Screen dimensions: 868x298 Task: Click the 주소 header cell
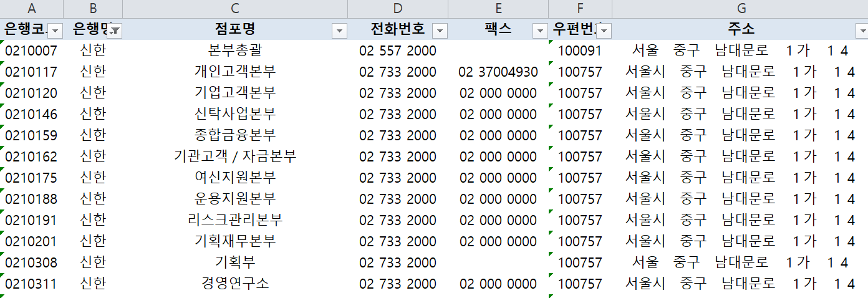(x=740, y=29)
